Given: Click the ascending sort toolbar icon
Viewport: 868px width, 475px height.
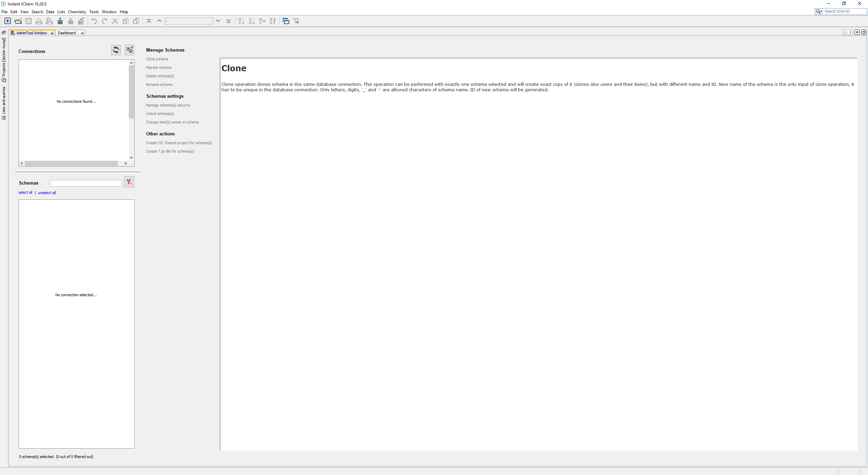Looking at the screenshot, I should 241,21.
